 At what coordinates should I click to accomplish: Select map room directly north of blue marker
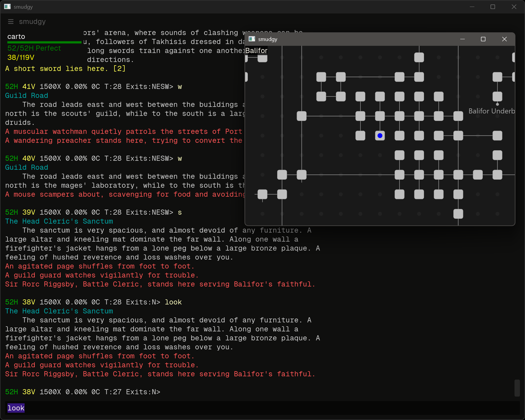coord(380,116)
